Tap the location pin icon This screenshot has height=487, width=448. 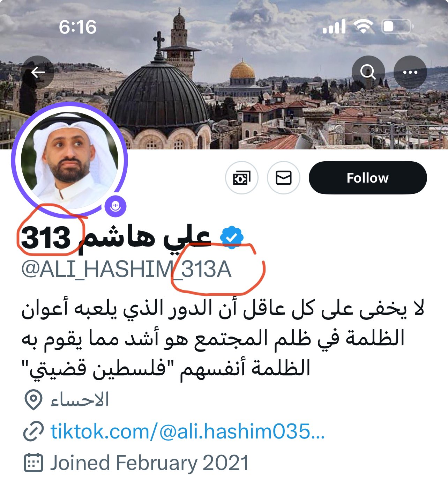coord(33,400)
